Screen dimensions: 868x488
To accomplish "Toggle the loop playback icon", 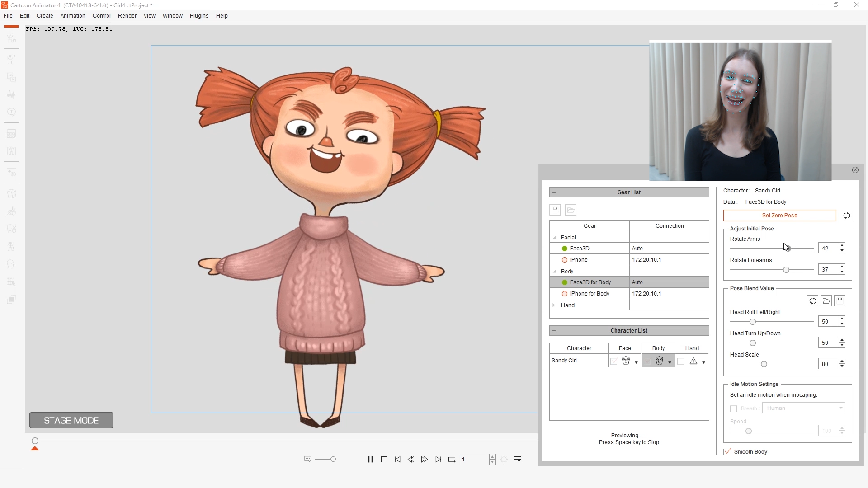I will tap(452, 460).
